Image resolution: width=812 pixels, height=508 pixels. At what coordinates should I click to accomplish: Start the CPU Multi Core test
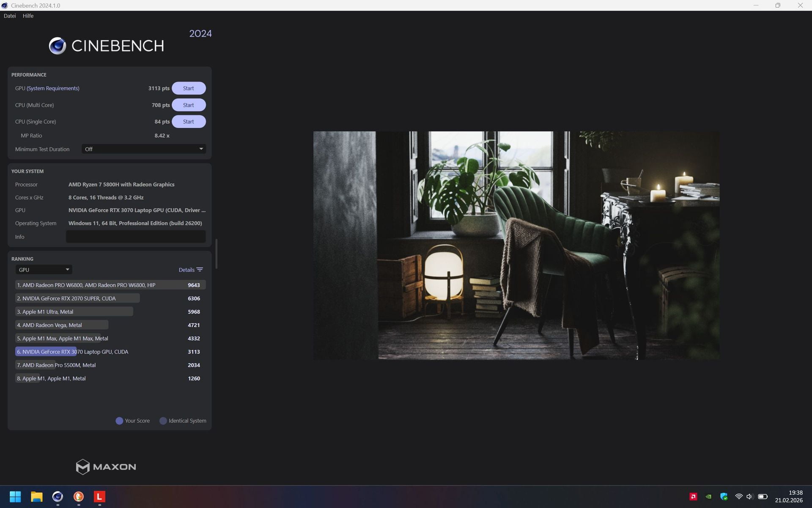pyautogui.click(x=189, y=105)
